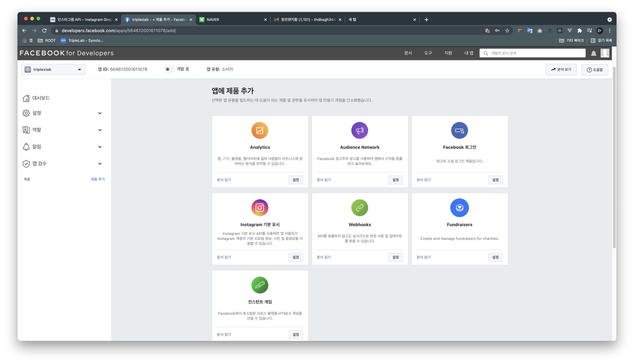Screen dimensions: 634x364
Task: Click the Facebook 로그인 product icon
Action: click(x=459, y=130)
